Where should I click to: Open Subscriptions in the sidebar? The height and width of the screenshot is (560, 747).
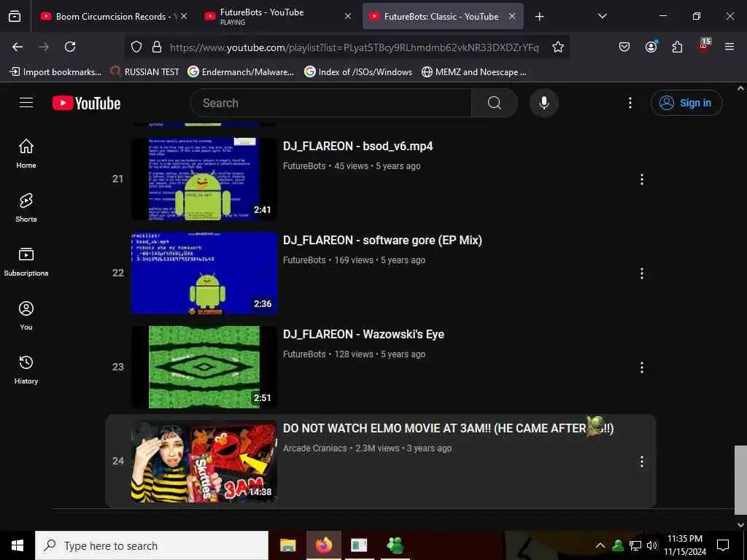point(26,262)
